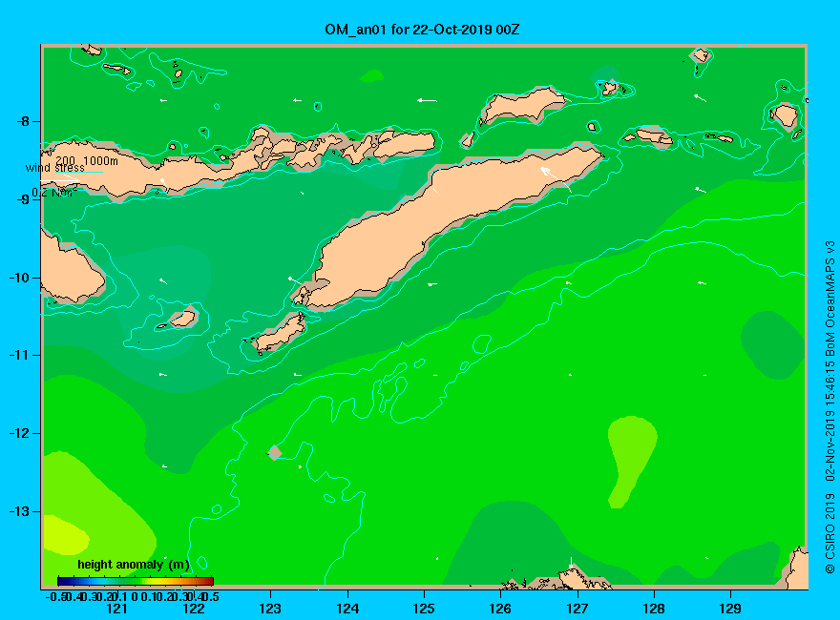
Task: Click the latitude label "-9"
Action: [23, 199]
